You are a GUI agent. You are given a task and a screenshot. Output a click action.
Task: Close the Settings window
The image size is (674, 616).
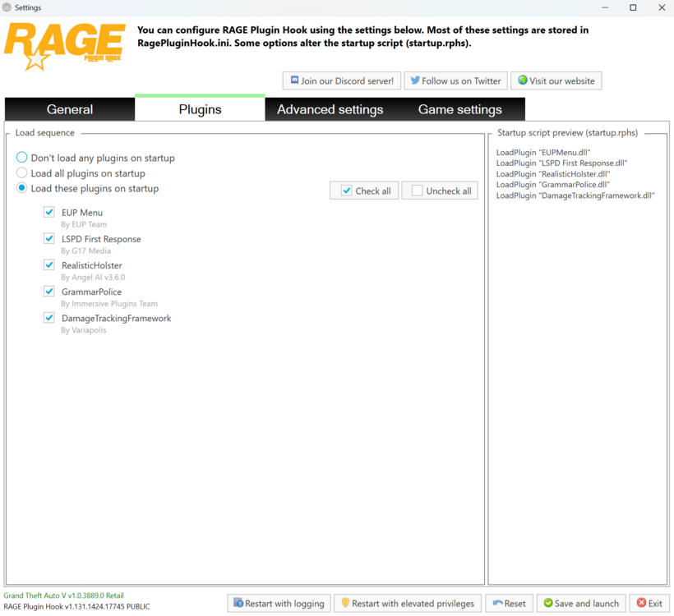662,7
